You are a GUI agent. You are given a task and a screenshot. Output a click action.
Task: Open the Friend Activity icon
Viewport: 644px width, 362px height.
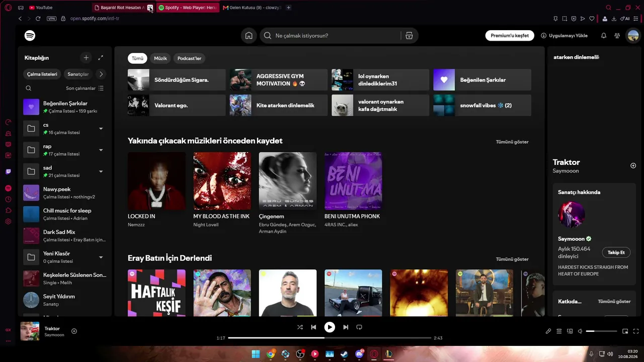pos(617,36)
